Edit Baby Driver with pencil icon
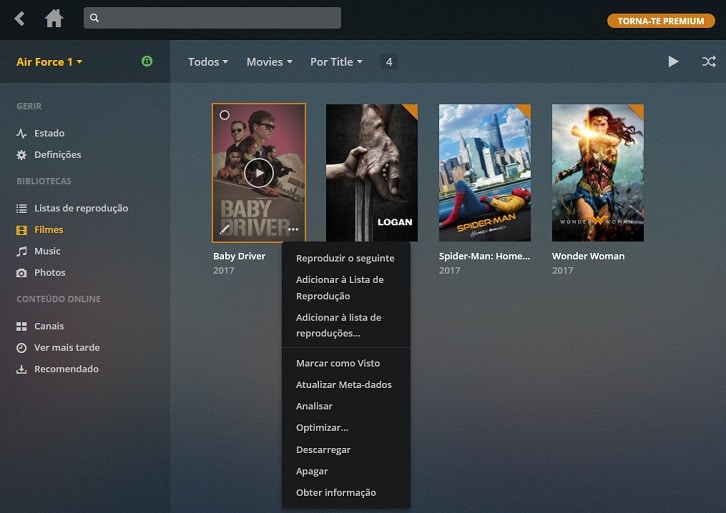 pos(225,229)
